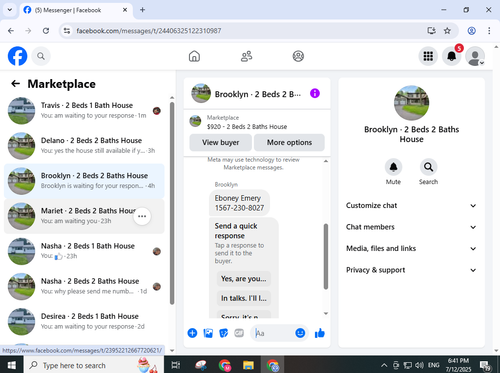The image size is (500, 373).
Task: Attach a photo with image icon
Action: click(208, 333)
